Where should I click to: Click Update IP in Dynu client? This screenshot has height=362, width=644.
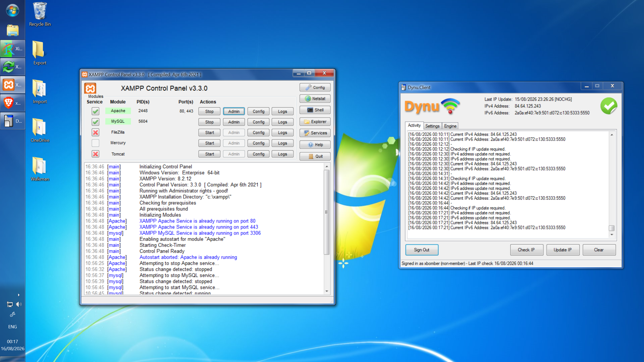[563, 250]
